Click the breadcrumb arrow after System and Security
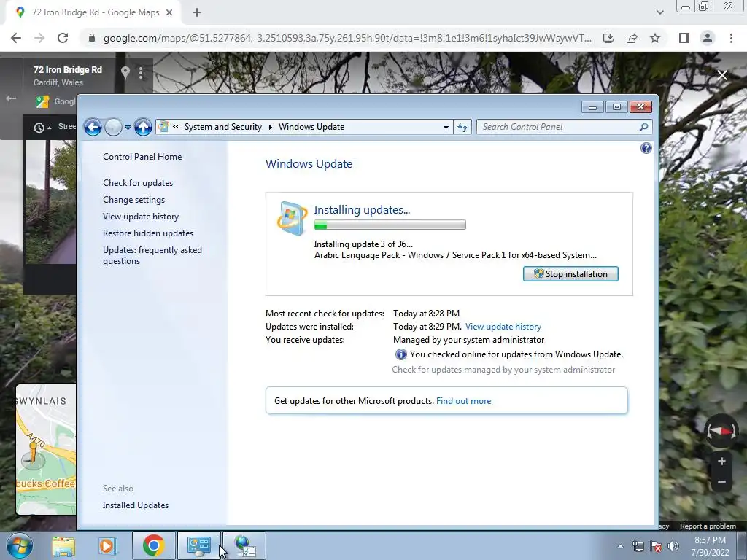Image resolution: width=747 pixels, height=560 pixels. tap(270, 127)
